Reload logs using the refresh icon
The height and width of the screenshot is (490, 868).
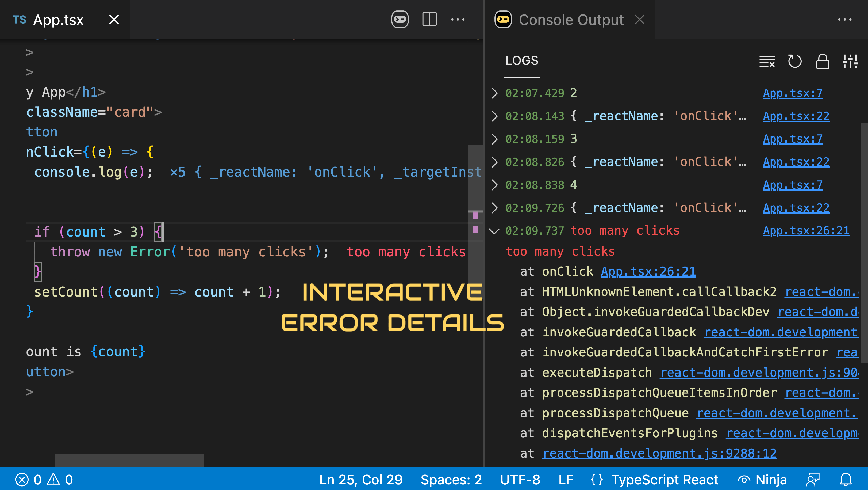795,61
